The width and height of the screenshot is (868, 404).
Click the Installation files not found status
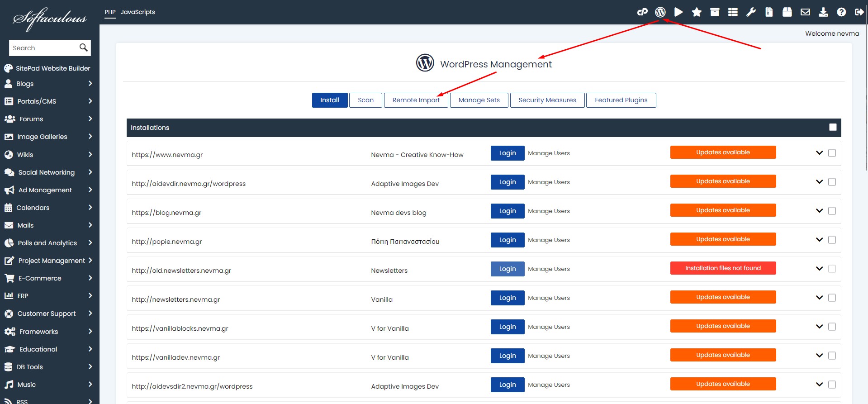click(723, 268)
